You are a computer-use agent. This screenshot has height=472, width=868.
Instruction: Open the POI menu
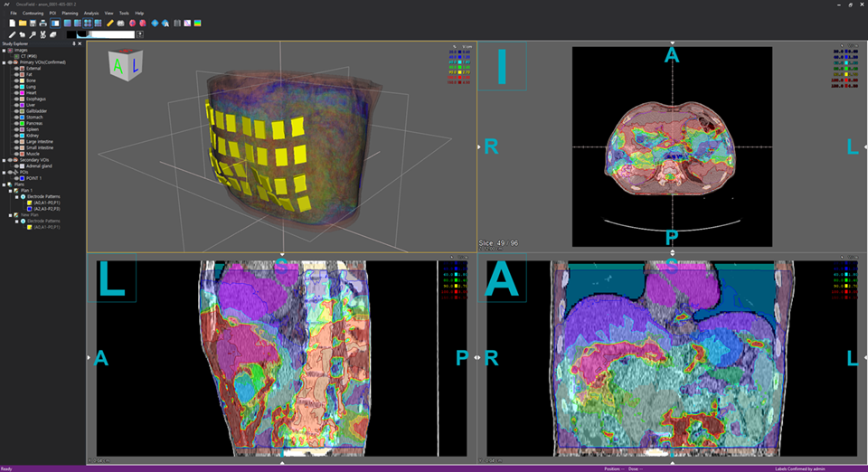[x=52, y=14]
